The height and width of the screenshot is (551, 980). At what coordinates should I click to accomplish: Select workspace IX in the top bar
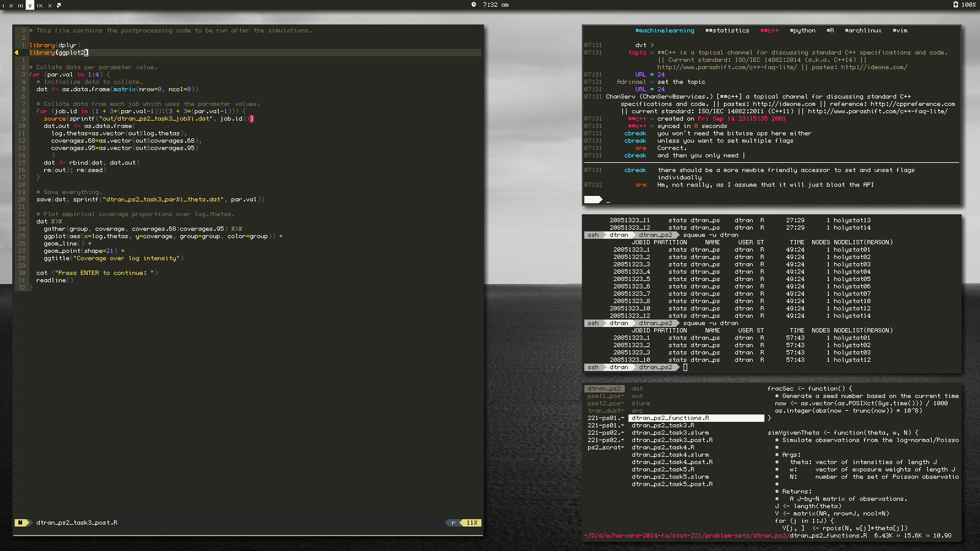[x=40, y=5]
